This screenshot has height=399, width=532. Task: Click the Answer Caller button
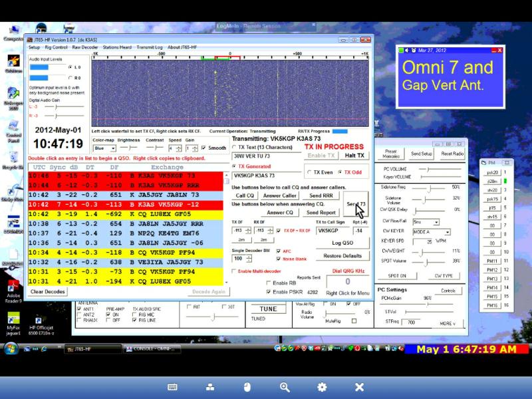point(280,196)
